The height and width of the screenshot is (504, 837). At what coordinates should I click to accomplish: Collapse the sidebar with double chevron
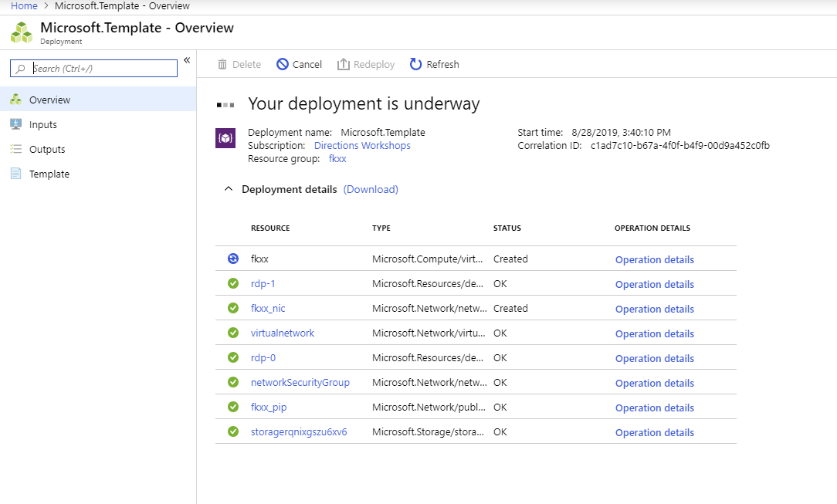187,60
